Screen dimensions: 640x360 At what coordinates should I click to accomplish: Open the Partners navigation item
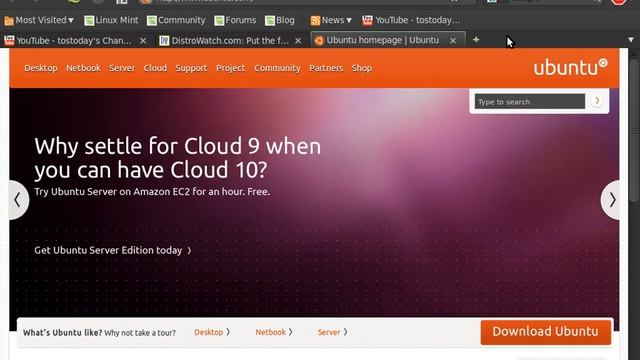click(326, 68)
